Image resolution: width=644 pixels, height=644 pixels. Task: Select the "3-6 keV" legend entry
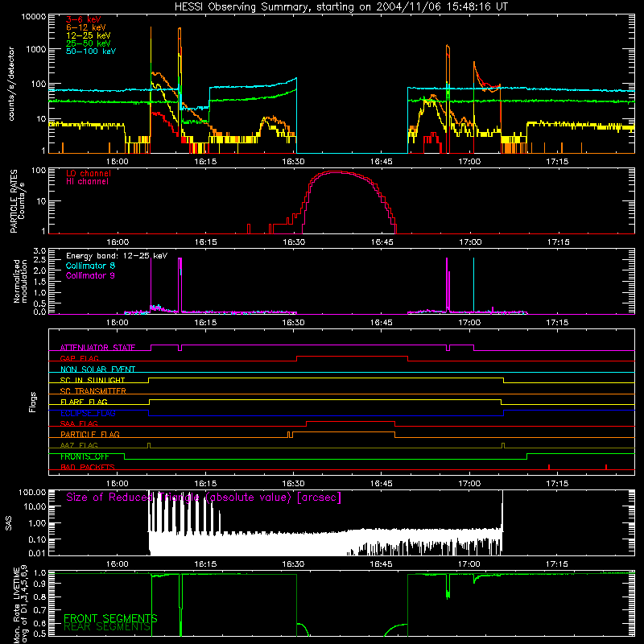pyautogui.click(x=84, y=19)
